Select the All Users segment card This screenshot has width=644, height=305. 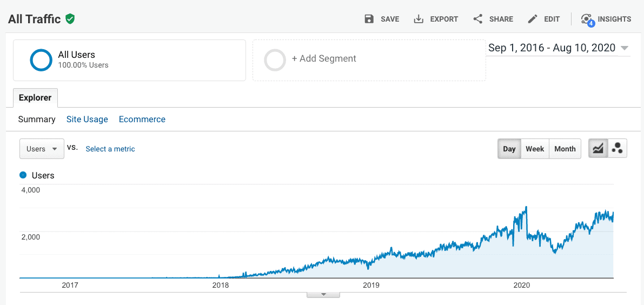tap(129, 59)
